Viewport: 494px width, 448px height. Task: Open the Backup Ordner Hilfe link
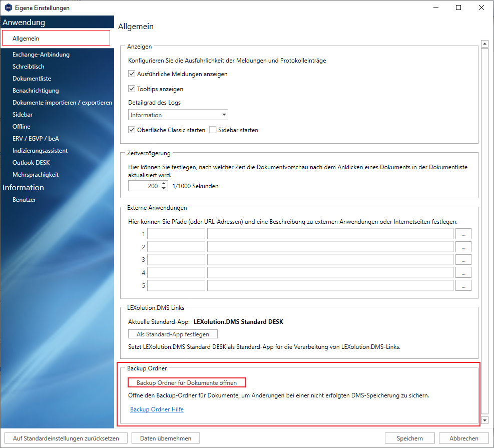click(157, 409)
